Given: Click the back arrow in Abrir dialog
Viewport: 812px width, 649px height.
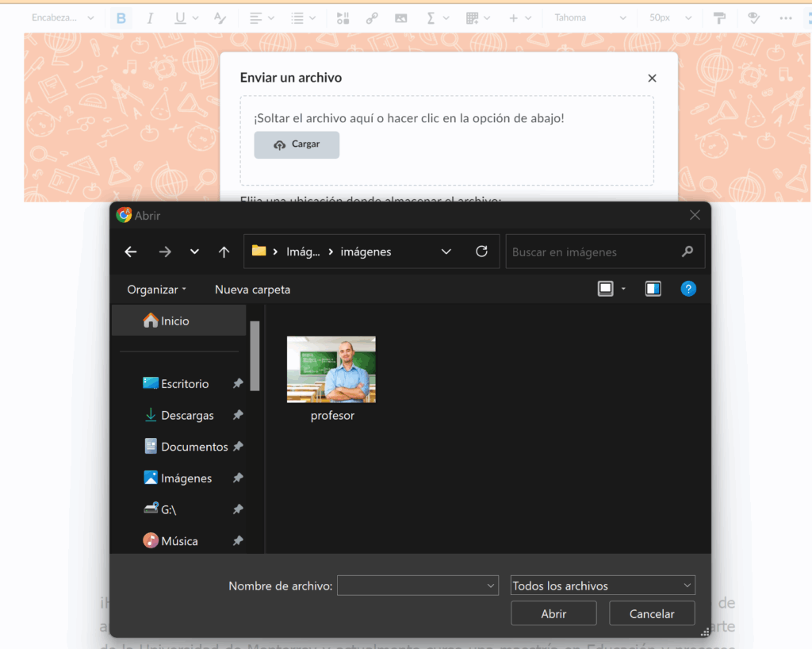Looking at the screenshot, I should click(131, 252).
